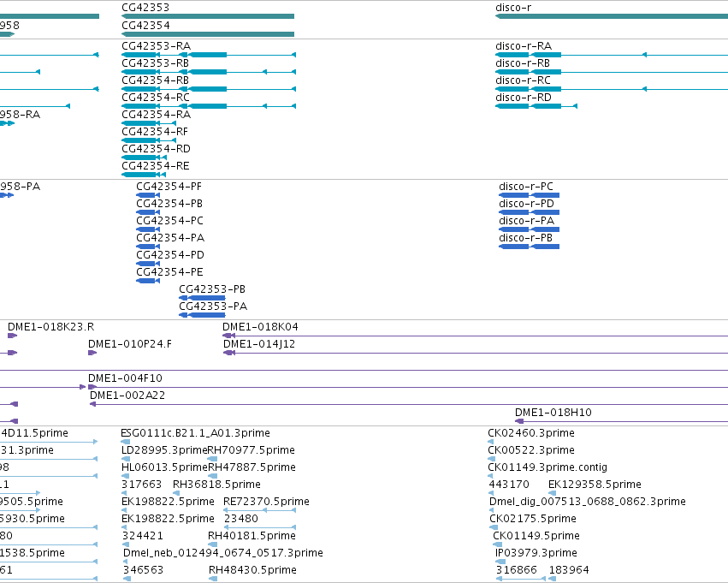Click EST IP03979.3prime
The image size is (728, 583).
click(536, 553)
